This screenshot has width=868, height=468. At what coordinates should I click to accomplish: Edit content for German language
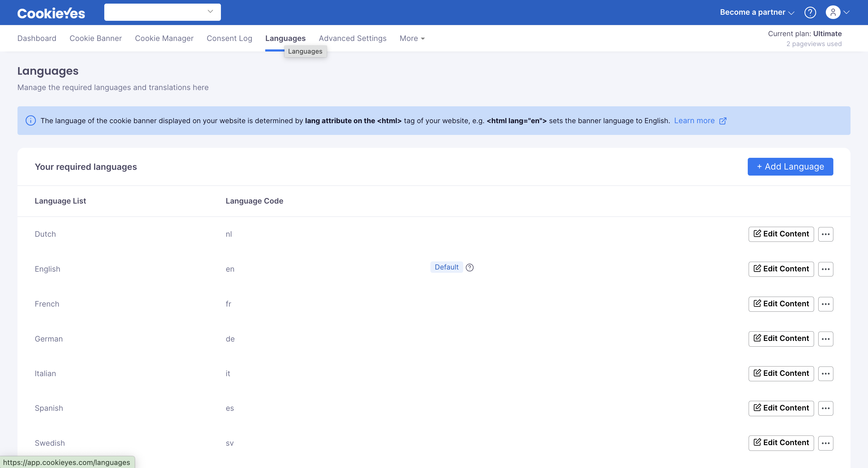pyautogui.click(x=781, y=339)
